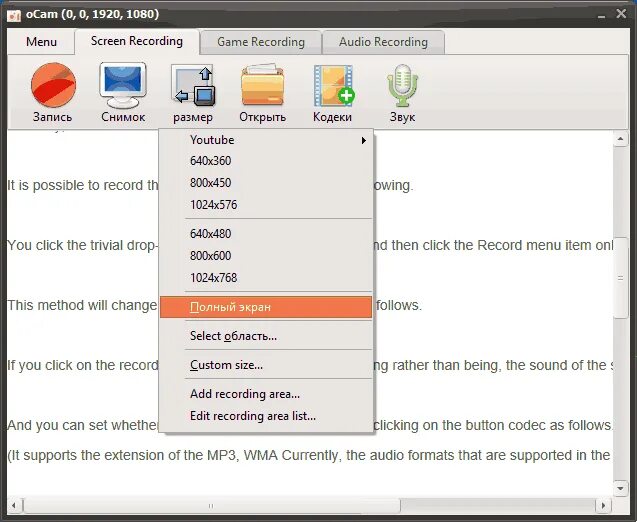Switch to Game Recording tab
This screenshot has height=522, width=637.
click(x=261, y=42)
